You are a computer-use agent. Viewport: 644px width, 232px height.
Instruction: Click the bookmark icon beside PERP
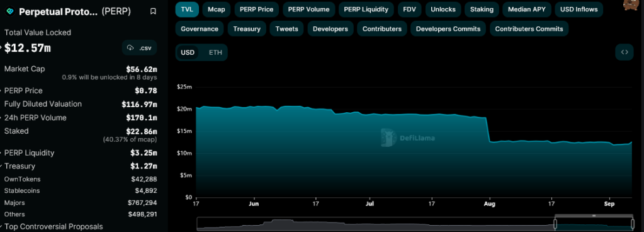(x=153, y=11)
